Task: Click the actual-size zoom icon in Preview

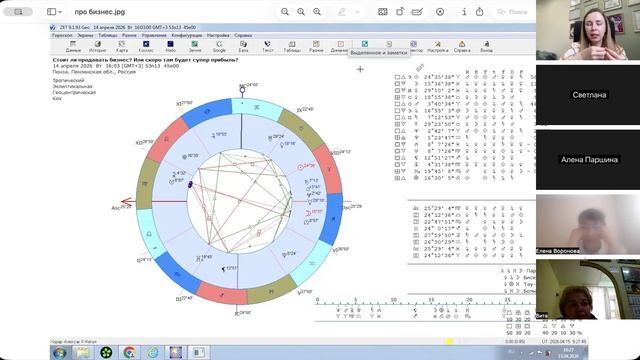Action: [x=301, y=12]
